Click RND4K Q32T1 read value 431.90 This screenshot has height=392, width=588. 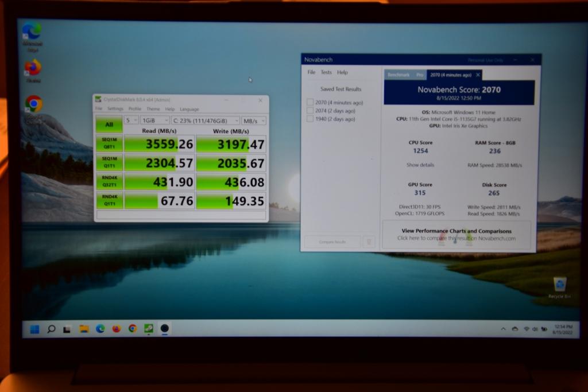click(x=159, y=182)
